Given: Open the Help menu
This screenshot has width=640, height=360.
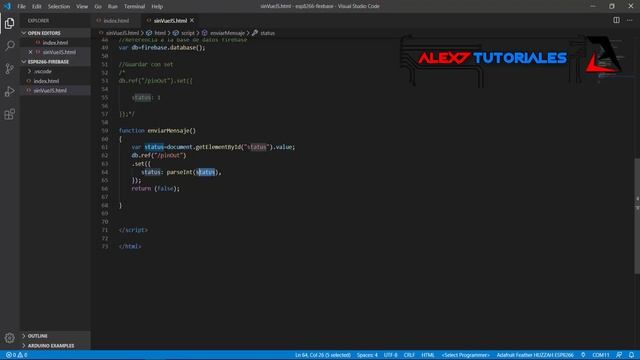Looking at the screenshot, I should pyautogui.click(x=157, y=7).
